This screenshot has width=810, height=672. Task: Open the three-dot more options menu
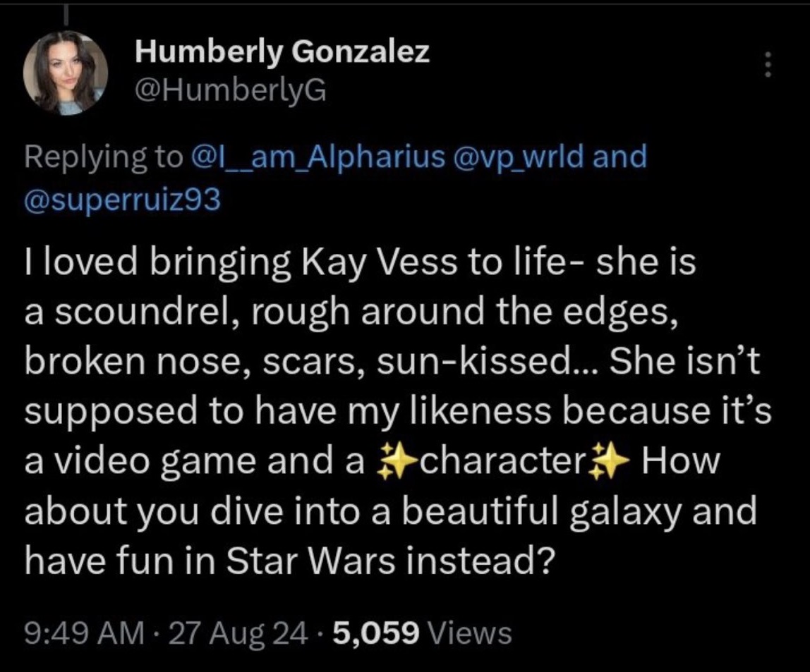tap(768, 66)
